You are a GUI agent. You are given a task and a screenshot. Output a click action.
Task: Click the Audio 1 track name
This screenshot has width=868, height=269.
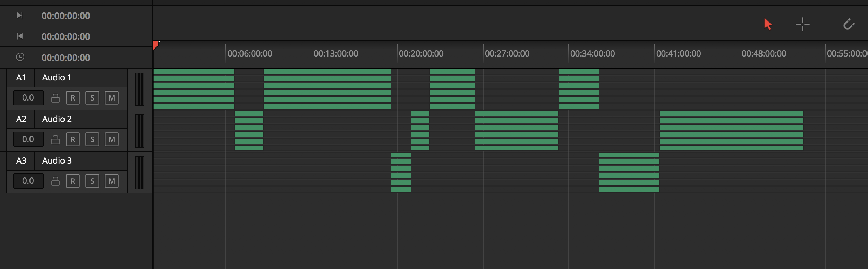[x=57, y=77]
